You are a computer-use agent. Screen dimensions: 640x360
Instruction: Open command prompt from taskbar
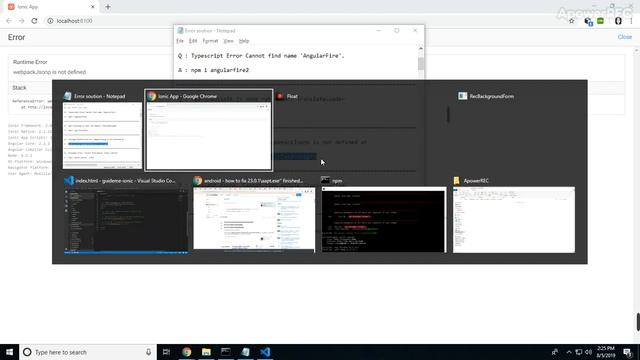226,352
